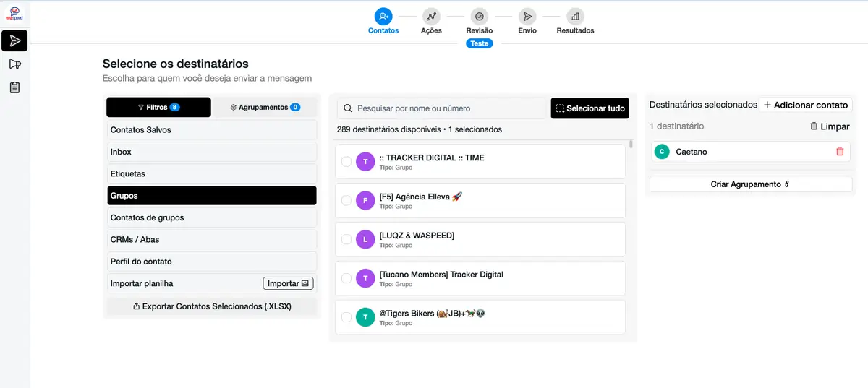Go to the Contatos step icon

383,16
